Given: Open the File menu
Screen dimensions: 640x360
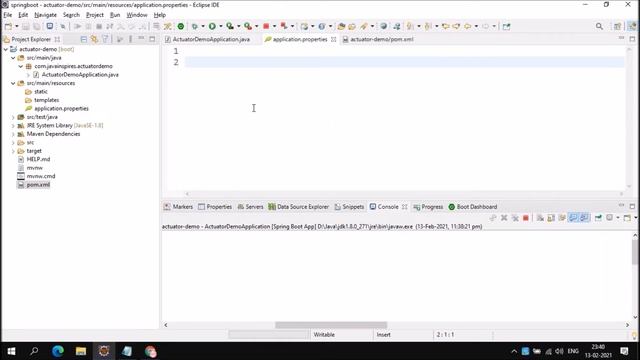Looking at the screenshot, I should [8, 15].
